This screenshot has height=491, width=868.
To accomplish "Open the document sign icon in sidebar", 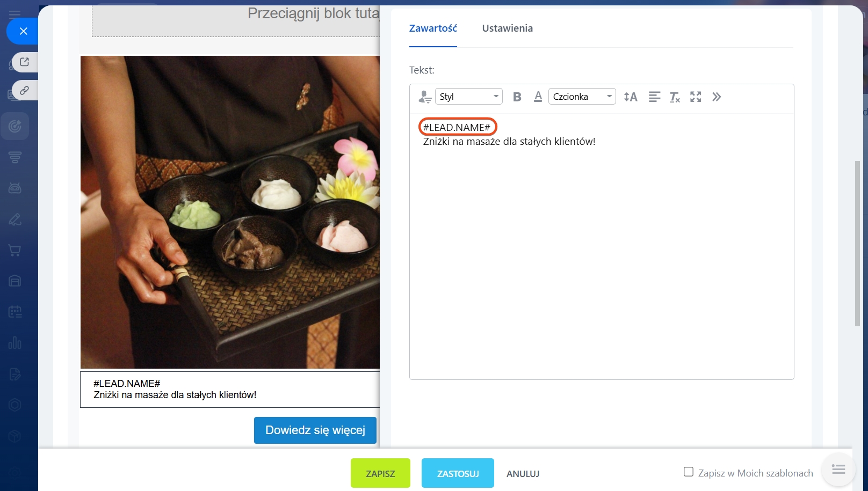I will (15, 374).
